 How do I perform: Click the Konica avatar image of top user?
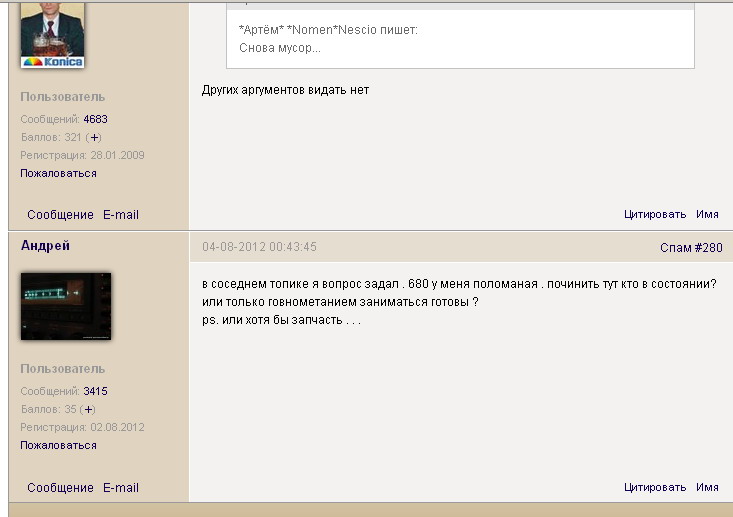tap(53, 34)
